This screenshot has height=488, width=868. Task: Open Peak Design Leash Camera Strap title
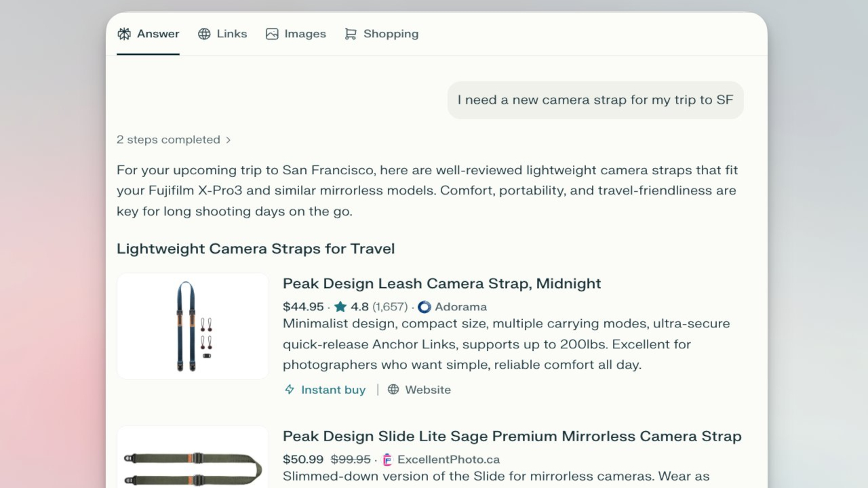tap(441, 283)
